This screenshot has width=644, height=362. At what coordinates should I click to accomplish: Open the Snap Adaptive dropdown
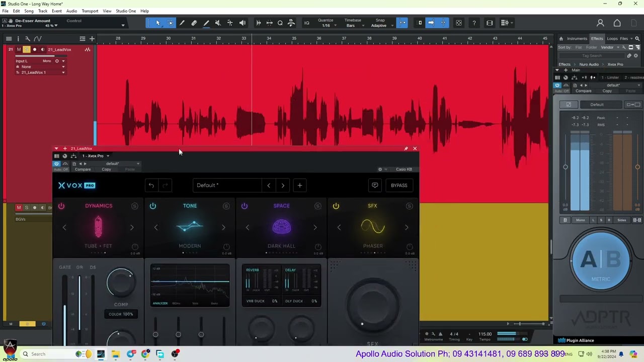pos(381,26)
